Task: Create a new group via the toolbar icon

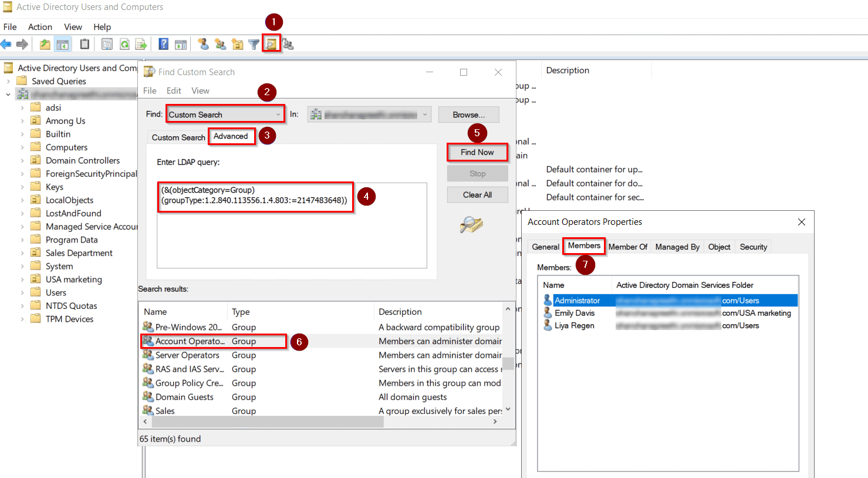Action: [x=220, y=44]
